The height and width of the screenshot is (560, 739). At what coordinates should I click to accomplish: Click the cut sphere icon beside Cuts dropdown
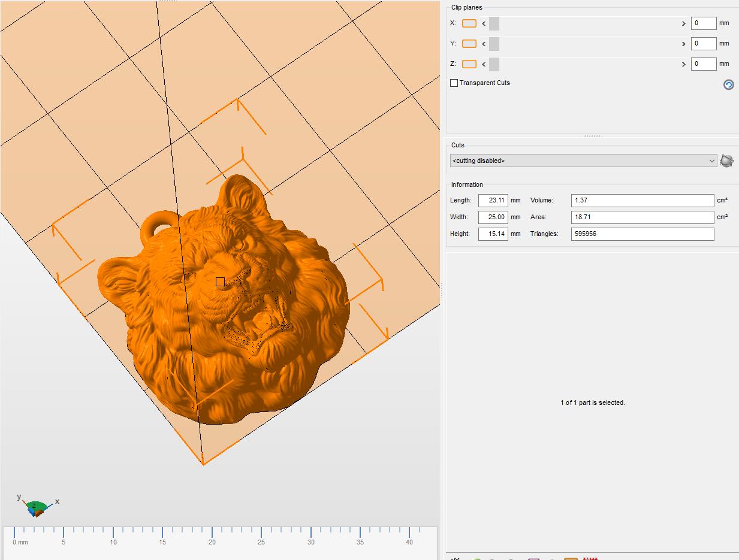(726, 161)
